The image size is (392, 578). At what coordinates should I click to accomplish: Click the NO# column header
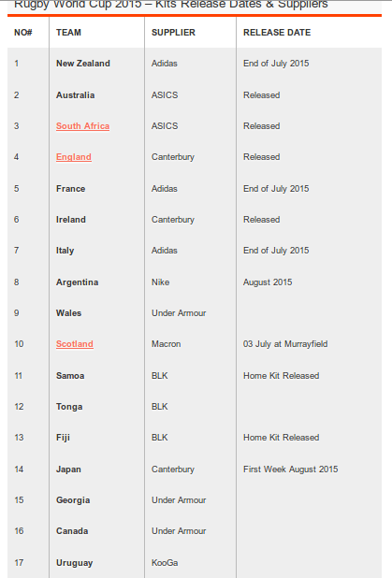(23, 33)
